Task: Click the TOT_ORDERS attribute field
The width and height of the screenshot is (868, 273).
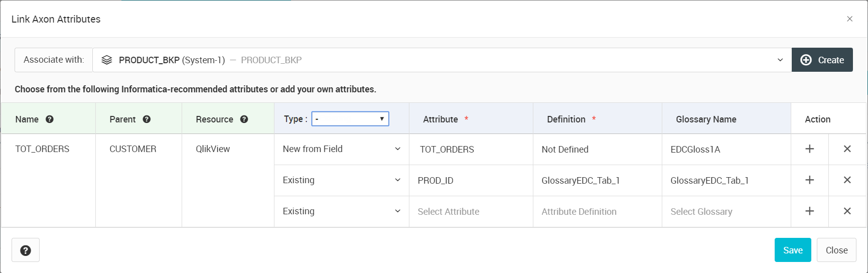Action: pos(471,150)
